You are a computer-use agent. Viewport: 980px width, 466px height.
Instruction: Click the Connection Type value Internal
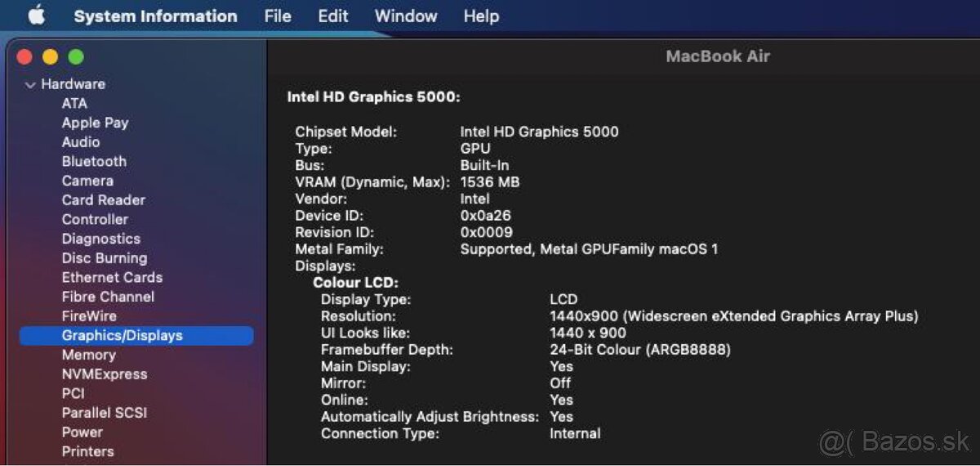click(x=575, y=433)
